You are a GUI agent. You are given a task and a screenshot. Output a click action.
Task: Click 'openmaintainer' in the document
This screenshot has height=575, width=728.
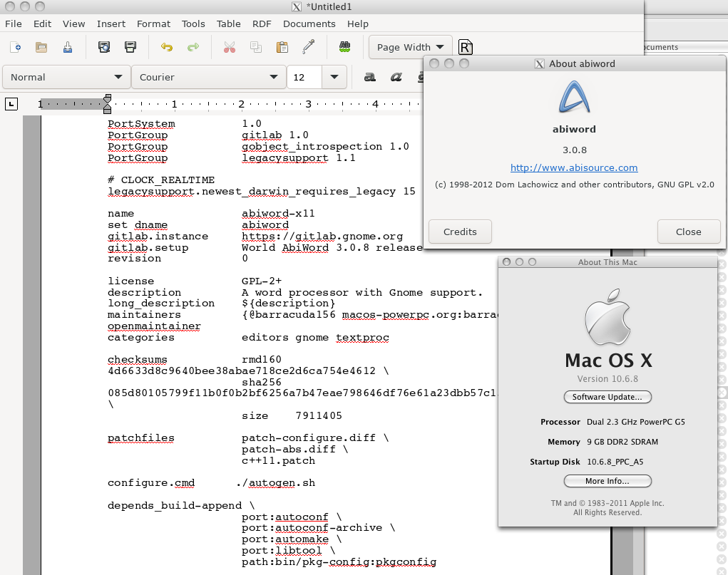pyautogui.click(x=154, y=326)
